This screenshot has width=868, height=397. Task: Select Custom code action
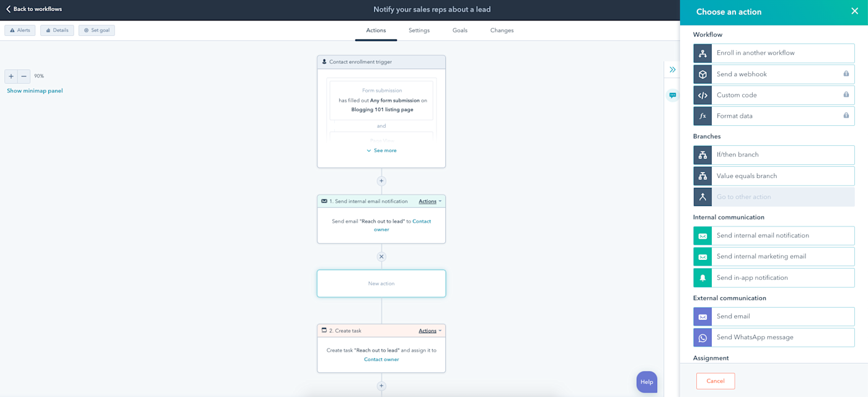pos(774,96)
